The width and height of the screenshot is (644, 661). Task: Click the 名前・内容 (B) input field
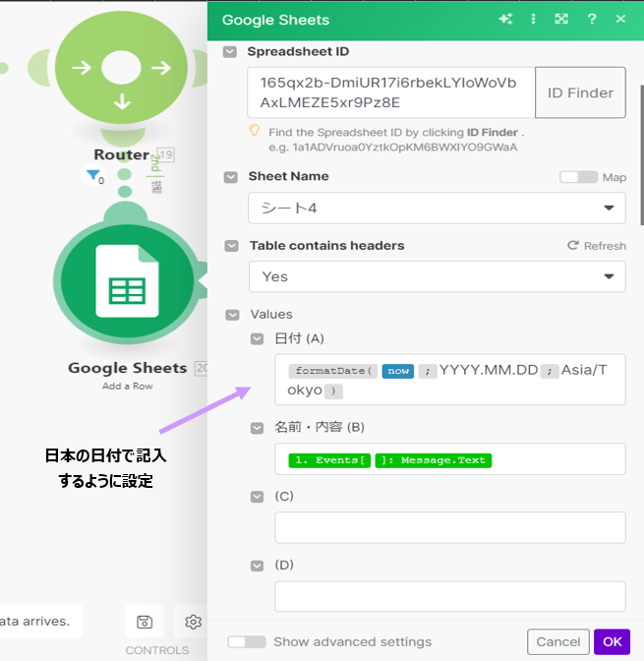(450, 459)
